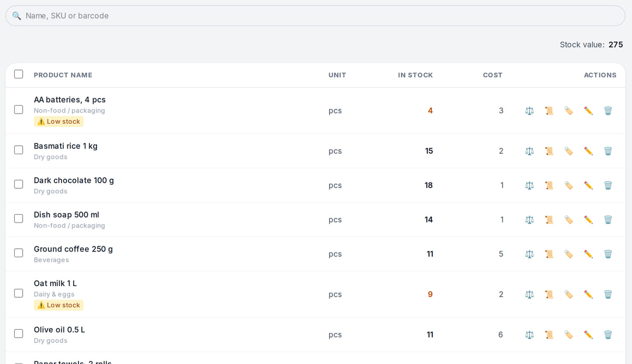Screen dimensions: 632x364
Task: Check the Dish soap row checkbox
Action: [18, 218]
